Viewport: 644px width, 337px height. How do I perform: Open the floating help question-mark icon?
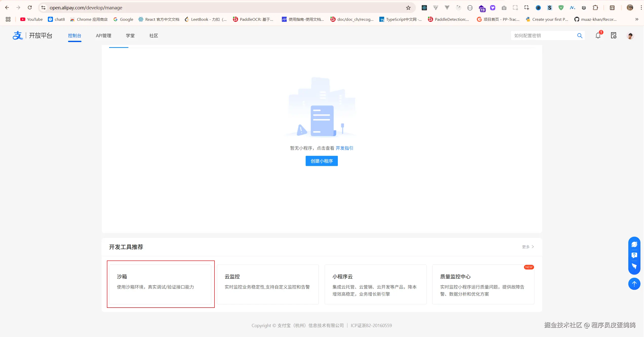[x=635, y=255]
